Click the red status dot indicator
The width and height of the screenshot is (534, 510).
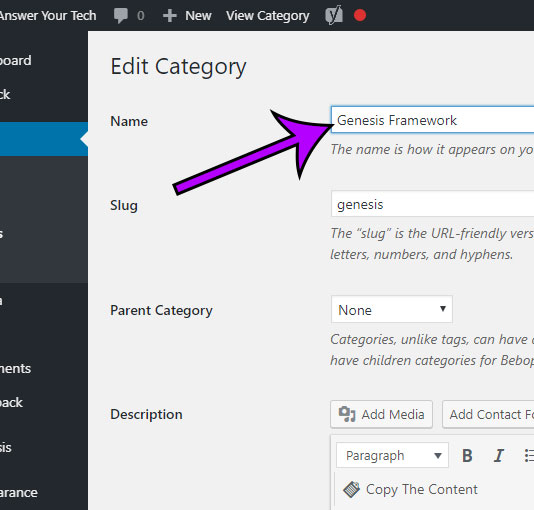tap(360, 15)
